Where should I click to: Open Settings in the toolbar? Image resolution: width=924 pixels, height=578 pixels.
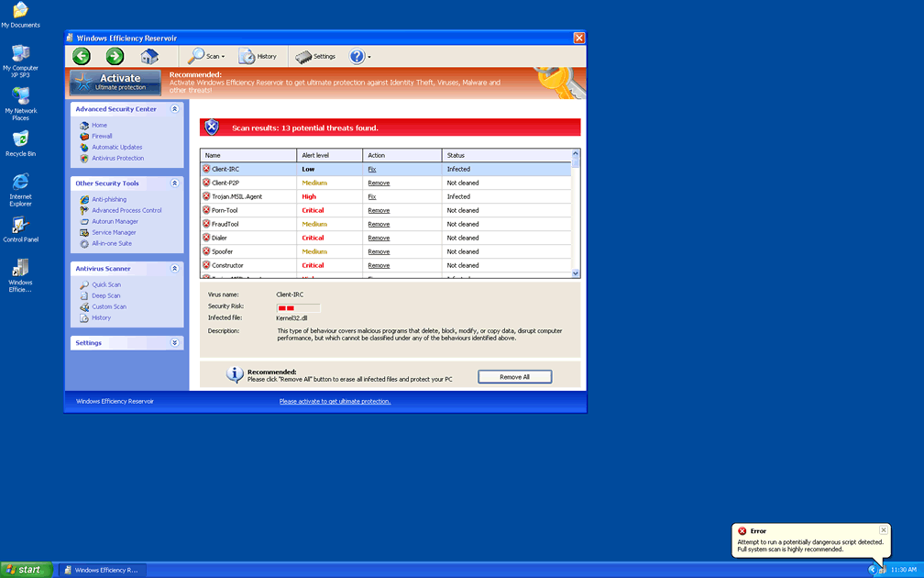click(x=315, y=57)
